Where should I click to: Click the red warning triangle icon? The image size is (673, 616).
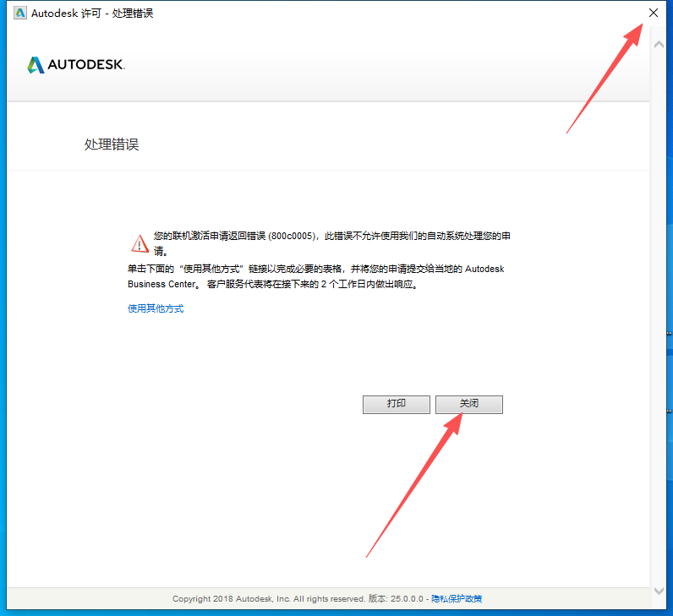click(140, 243)
